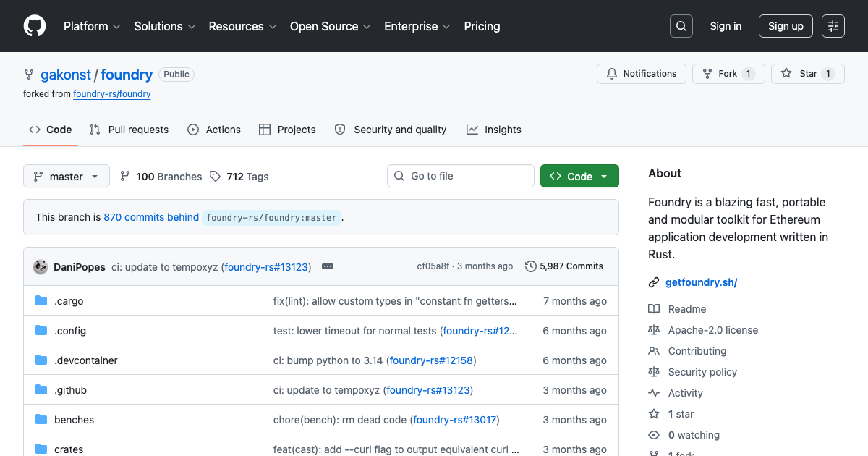
Task: Open the master branch selector dropdown
Action: pyautogui.click(x=67, y=177)
